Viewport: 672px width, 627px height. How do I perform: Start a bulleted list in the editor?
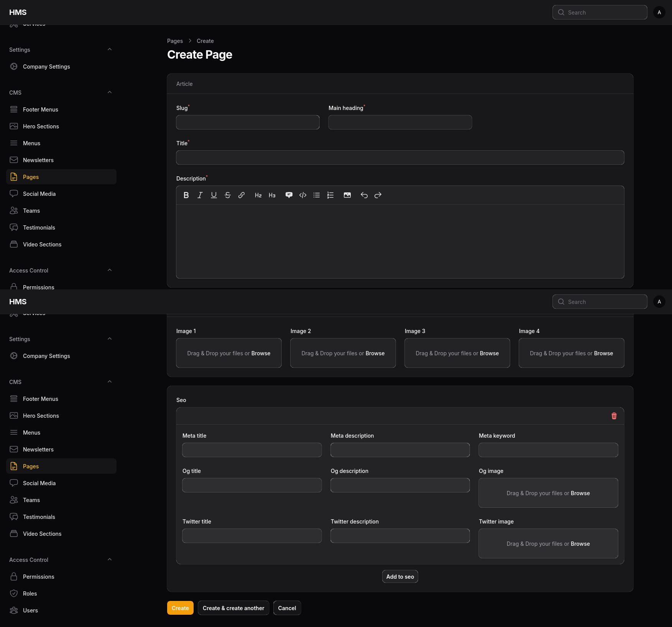point(317,195)
